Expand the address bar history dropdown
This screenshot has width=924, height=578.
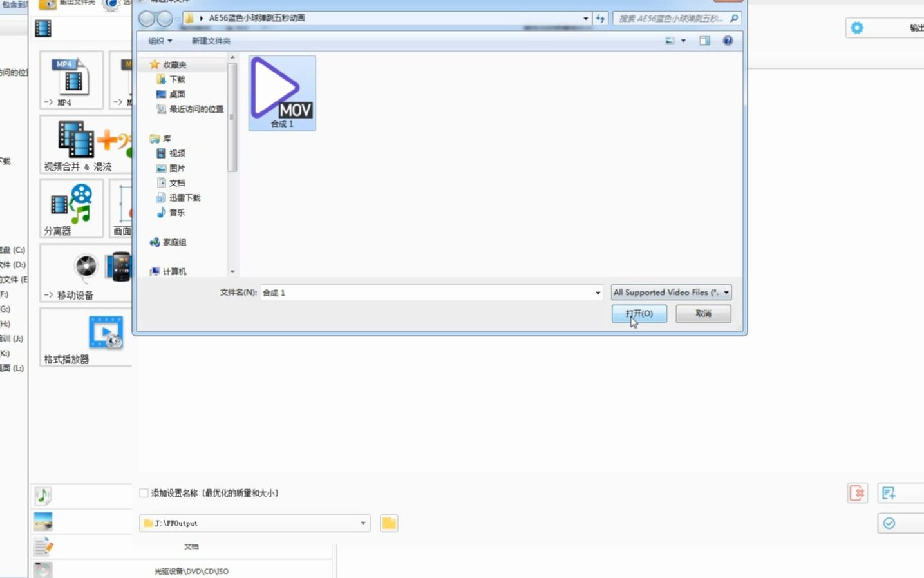click(x=585, y=19)
